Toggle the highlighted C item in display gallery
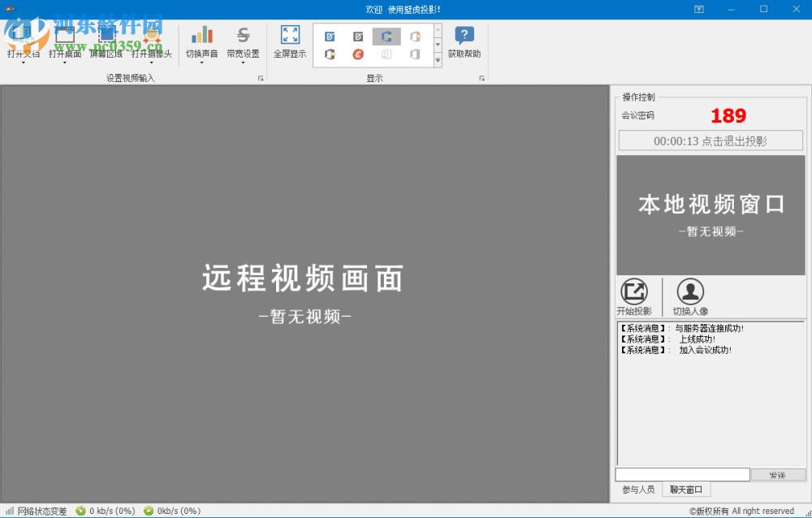This screenshot has width=812, height=518. point(387,36)
